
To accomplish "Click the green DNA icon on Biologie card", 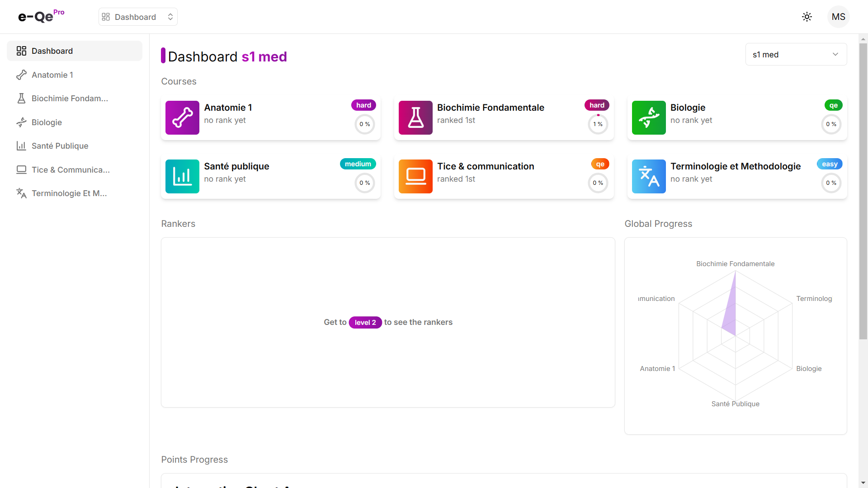I will click(x=649, y=117).
